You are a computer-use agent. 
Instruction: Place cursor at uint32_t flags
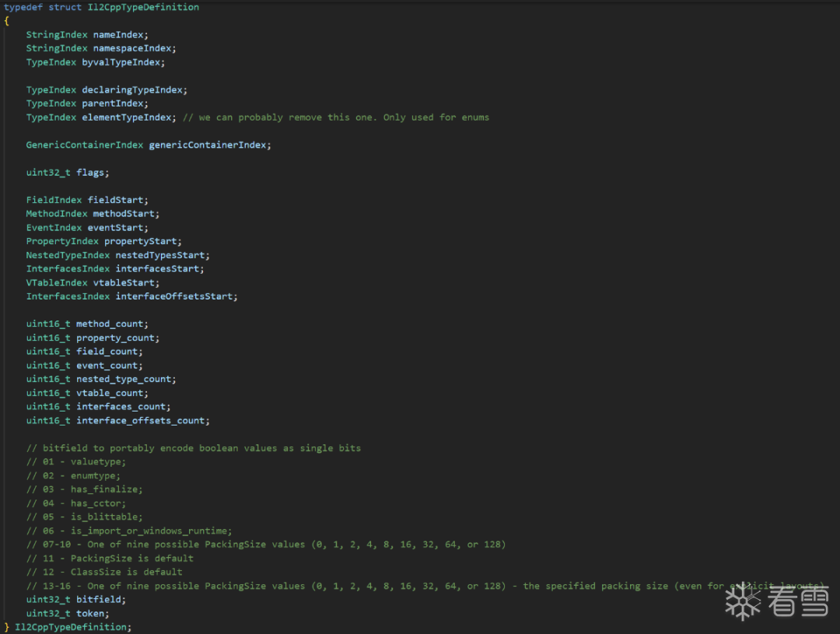68,173
